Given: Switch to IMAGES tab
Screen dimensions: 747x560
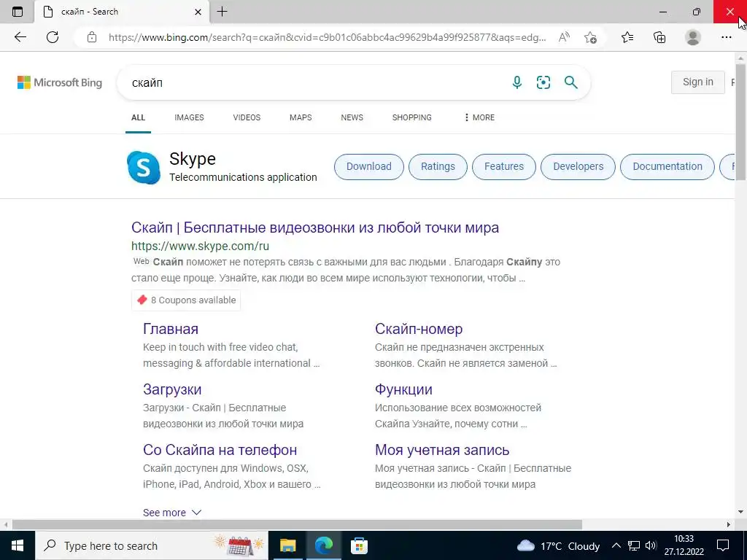Looking at the screenshot, I should pos(189,117).
